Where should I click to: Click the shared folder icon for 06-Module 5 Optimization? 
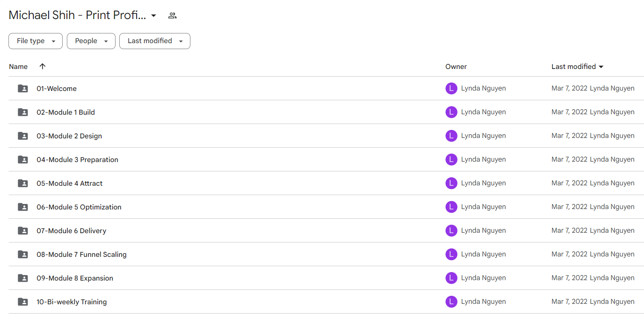23,207
